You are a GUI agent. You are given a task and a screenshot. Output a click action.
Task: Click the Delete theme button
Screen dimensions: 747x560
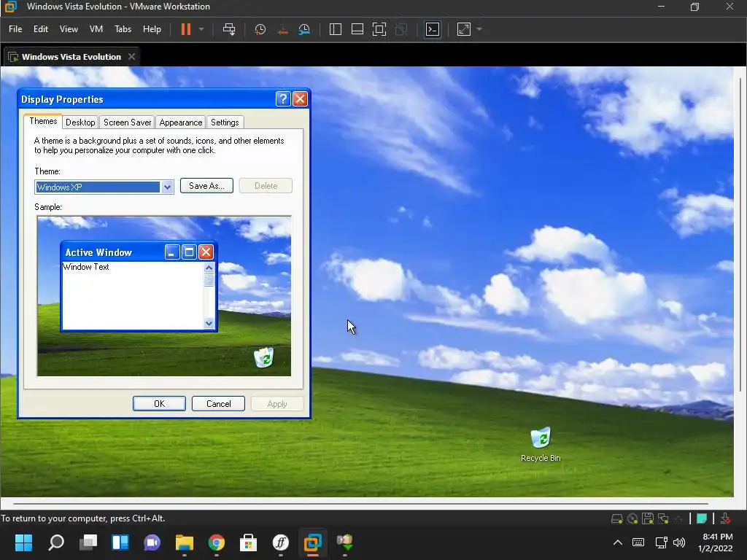tap(266, 186)
